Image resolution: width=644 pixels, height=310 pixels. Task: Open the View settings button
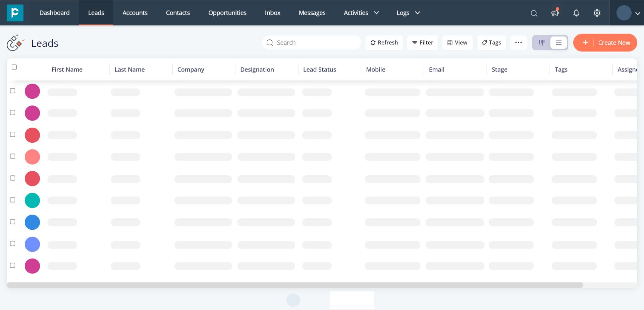(458, 43)
